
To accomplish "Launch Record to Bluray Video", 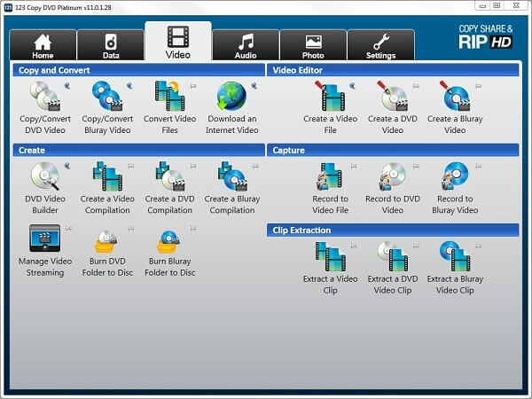I will 455,177.
